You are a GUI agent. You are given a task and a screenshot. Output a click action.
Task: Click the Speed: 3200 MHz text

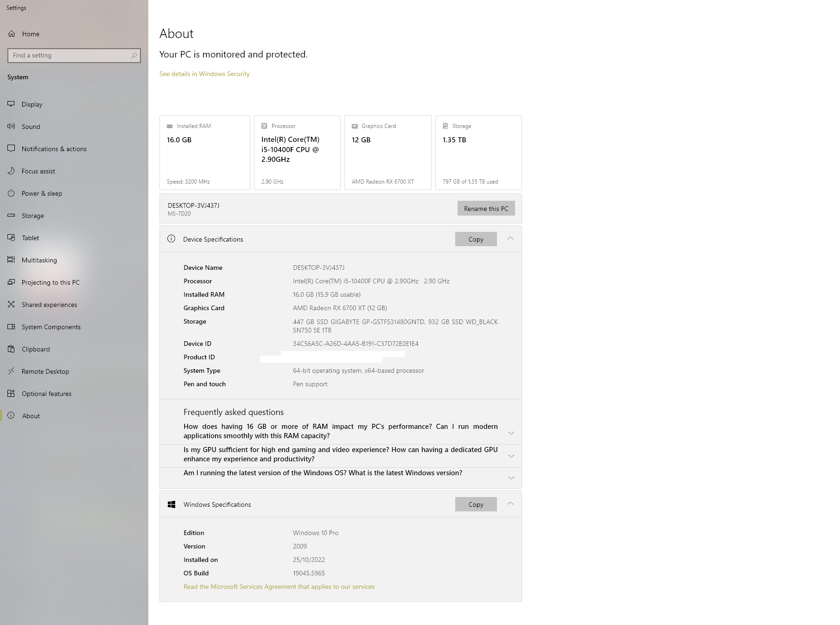point(188,182)
